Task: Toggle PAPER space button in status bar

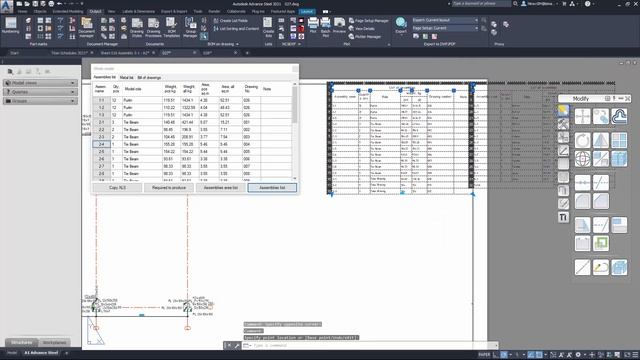Action: point(484,355)
